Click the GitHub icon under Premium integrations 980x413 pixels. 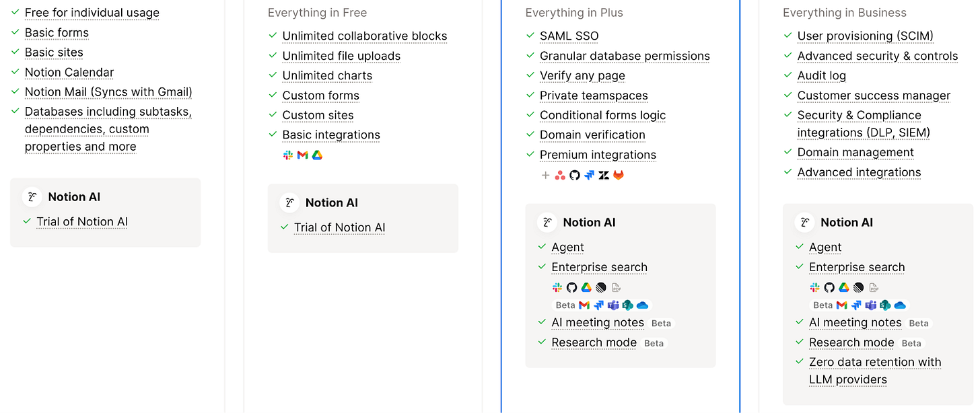574,176
